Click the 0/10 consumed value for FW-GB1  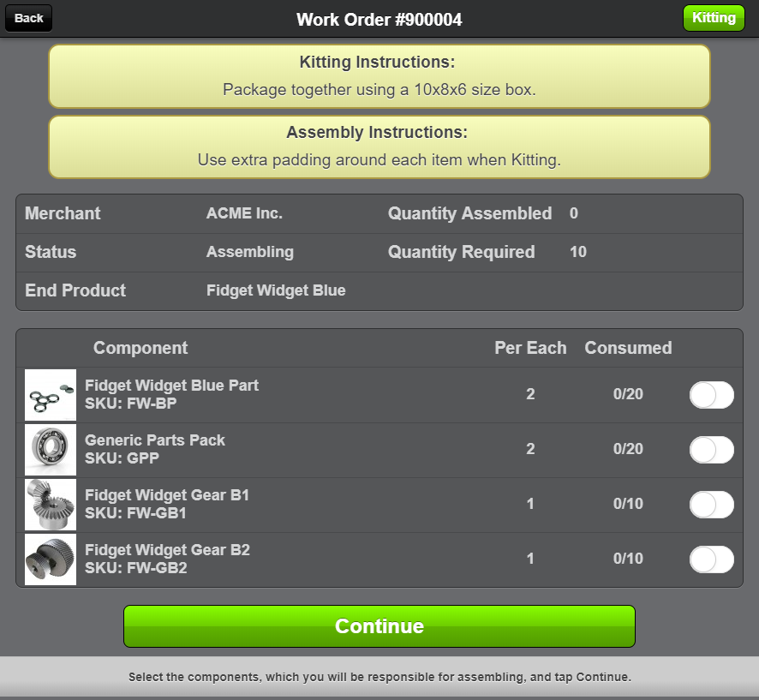(x=628, y=504)
